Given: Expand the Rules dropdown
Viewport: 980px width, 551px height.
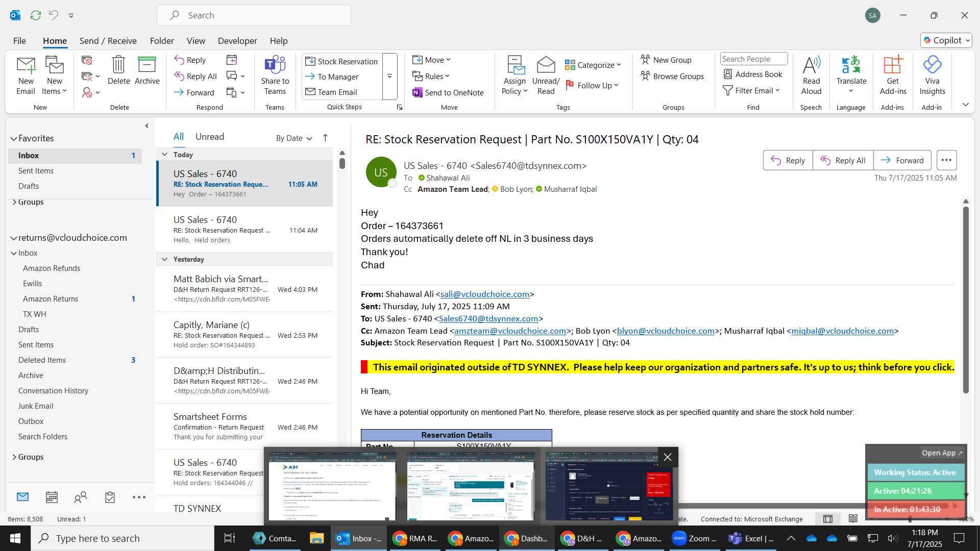Looking at the screenshot, I should point(431,76).
